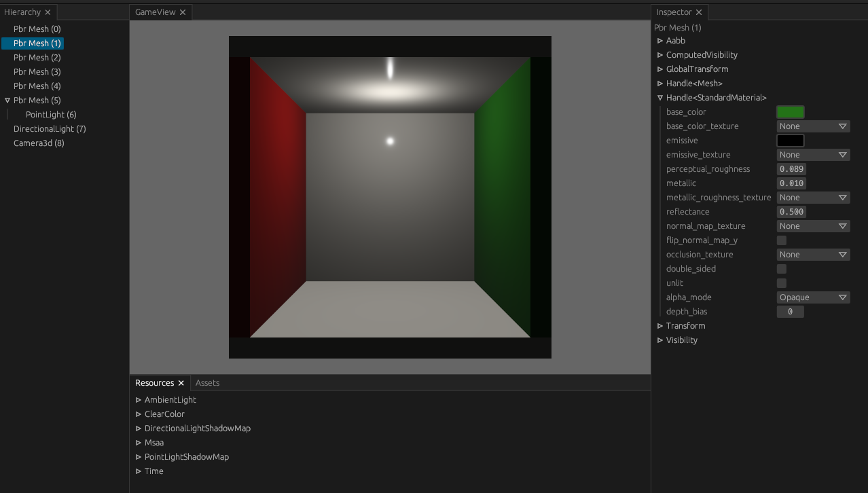Select Pbr Mesh (4) in hierarchy

(x=37, y=86)
